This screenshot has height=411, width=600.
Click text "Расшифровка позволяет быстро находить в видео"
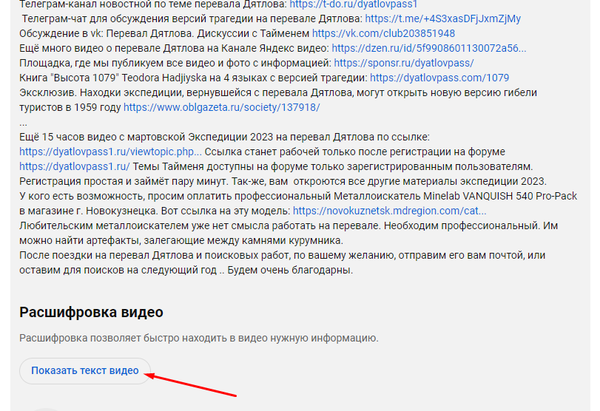coord(143,338)
